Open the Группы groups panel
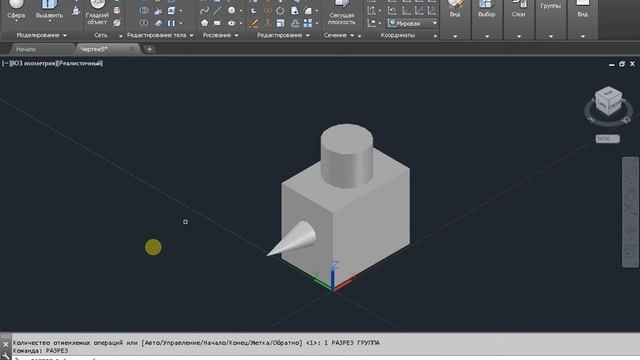The width and height of the screenshot is (640, 360). click(550, 6)
